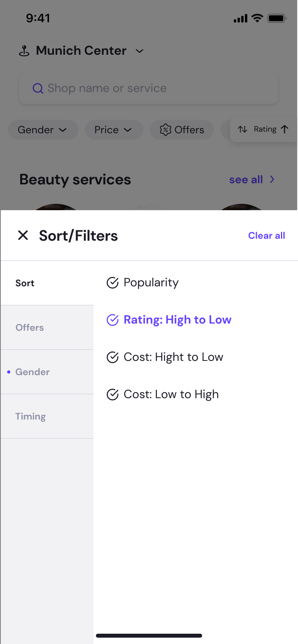
Task: Close the Sort/Filters panel with X icon
Action: point(23,236)
